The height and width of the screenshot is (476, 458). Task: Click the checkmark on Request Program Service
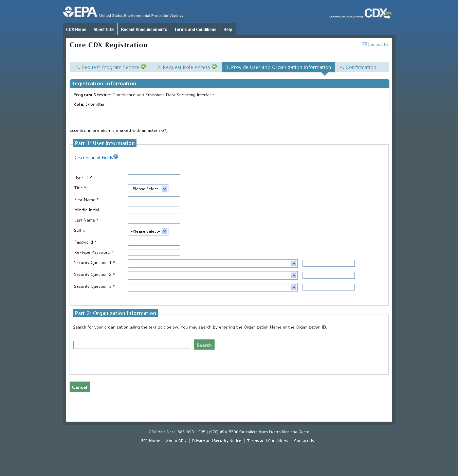point(143,67)
